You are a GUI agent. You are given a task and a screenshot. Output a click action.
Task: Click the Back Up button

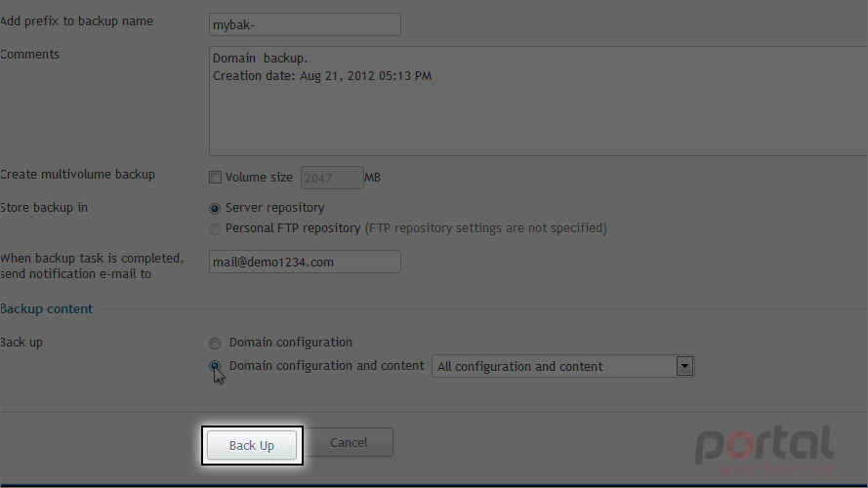coord(252,445)
